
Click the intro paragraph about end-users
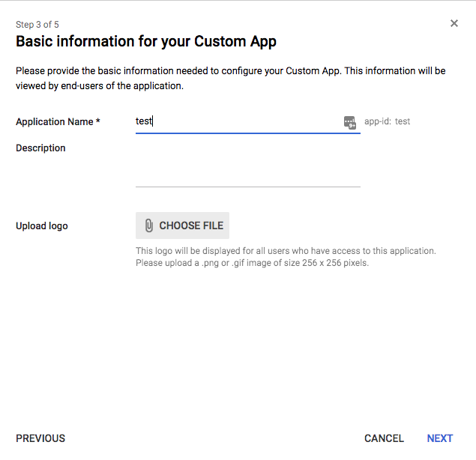231,78
